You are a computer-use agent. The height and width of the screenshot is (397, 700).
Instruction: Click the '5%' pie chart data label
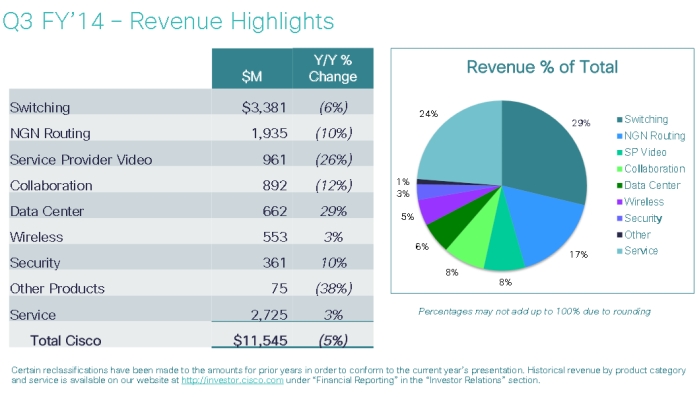408,217
